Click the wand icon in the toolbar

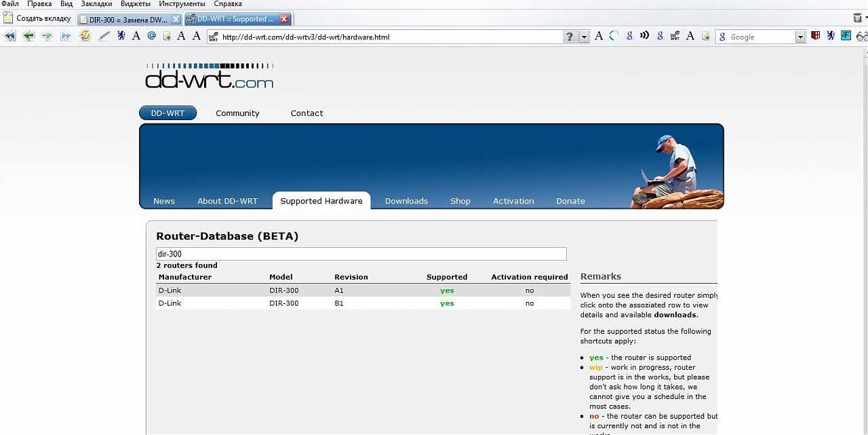pyautogui.click(x=104, y=36)
